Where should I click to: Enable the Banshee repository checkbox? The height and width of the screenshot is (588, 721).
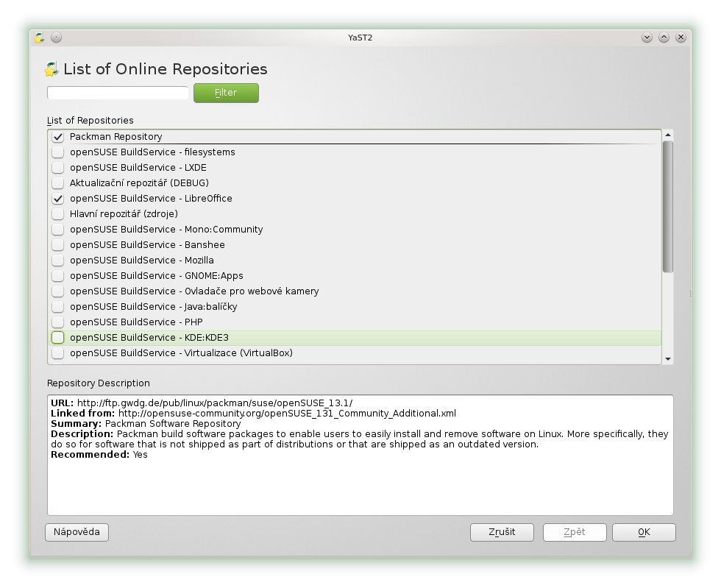tap(58, 245)
